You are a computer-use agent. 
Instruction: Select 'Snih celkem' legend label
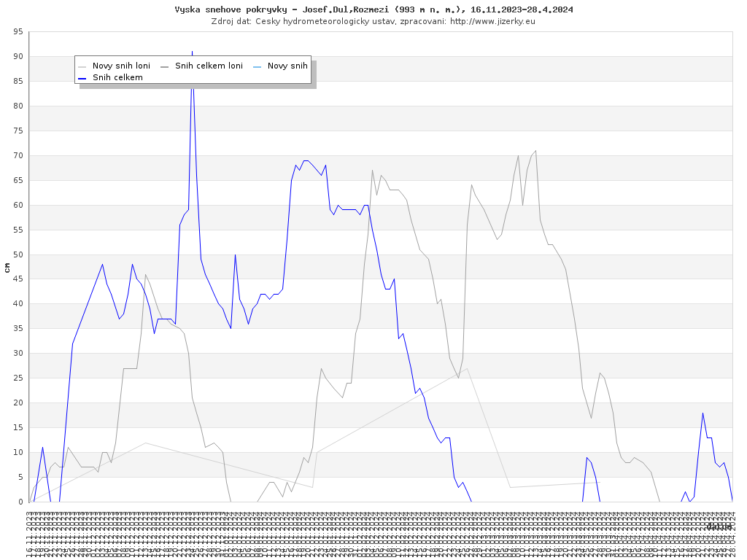point(117,78)
